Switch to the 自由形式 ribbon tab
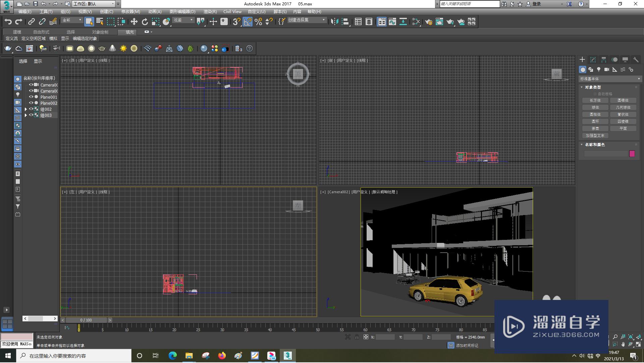This screenshot has height=363, width=644. [41, 32]
